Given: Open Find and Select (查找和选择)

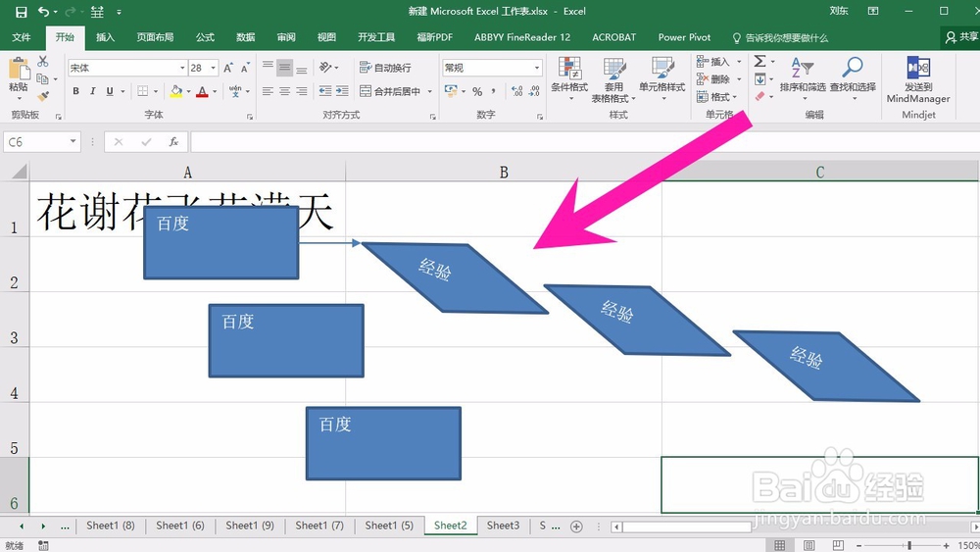Looking at the screenshot, I should (x=853, y=77).
